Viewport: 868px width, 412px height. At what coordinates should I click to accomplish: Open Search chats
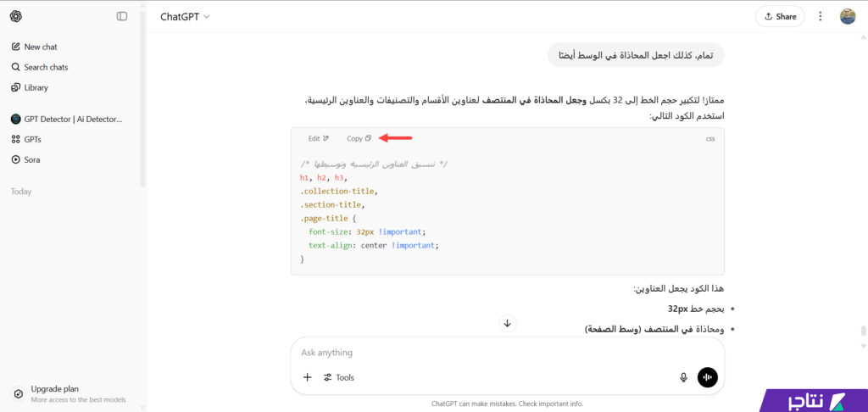(x=40, y=67)
